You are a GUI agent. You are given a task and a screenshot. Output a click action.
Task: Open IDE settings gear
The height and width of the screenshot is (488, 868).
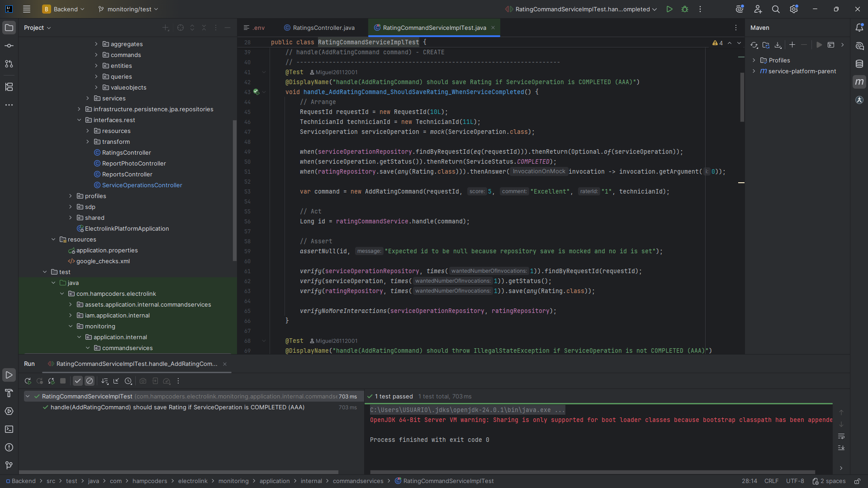click(x=794, y=9)
